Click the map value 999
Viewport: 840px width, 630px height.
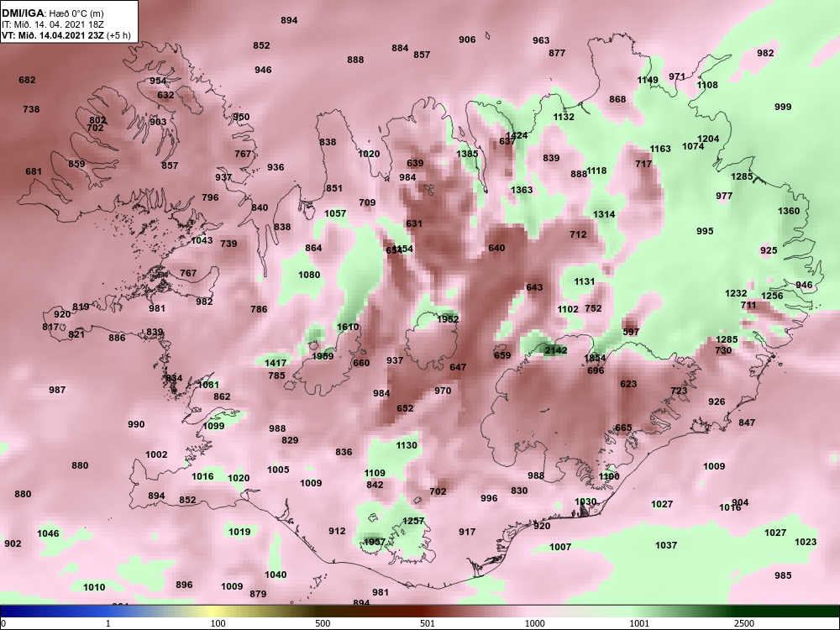click(x=783, y=107)
